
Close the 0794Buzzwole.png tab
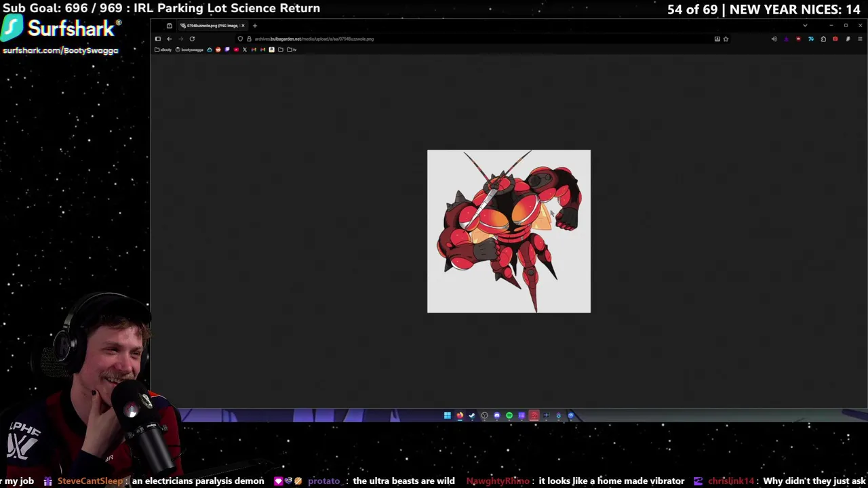pyautogui.click(x=243, y=26)
